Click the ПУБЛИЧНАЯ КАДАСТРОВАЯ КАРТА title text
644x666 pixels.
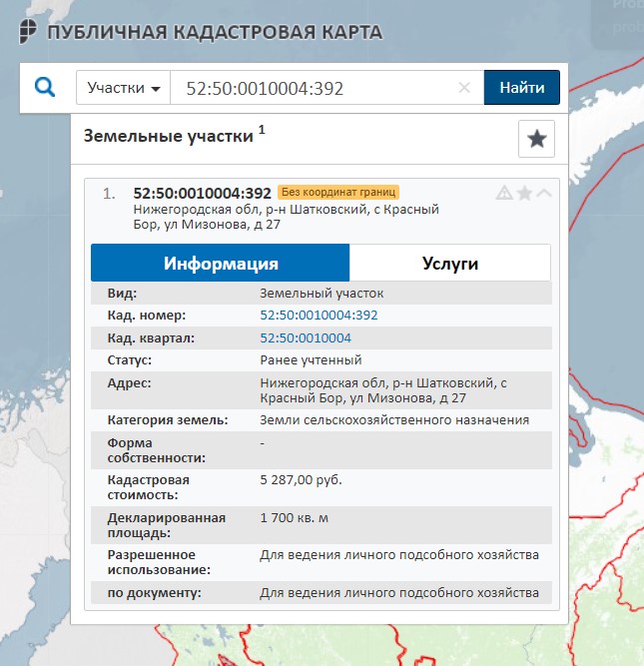[215, 33]
